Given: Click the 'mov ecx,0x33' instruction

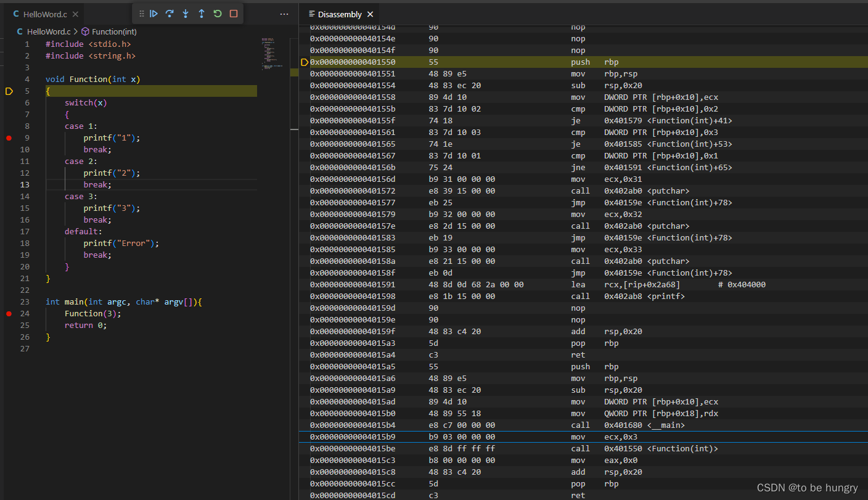Looking at the screenshot, I should coord(607,250).
